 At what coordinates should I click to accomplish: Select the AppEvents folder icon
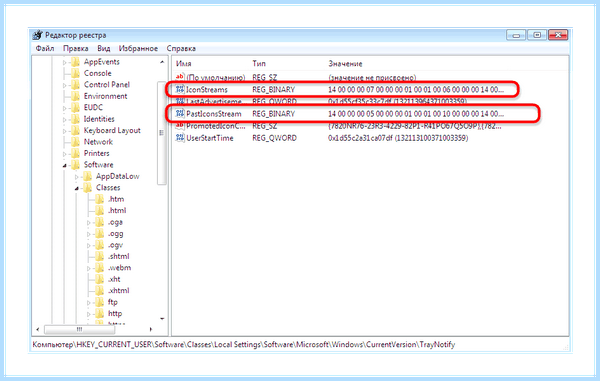coord(76,62)
